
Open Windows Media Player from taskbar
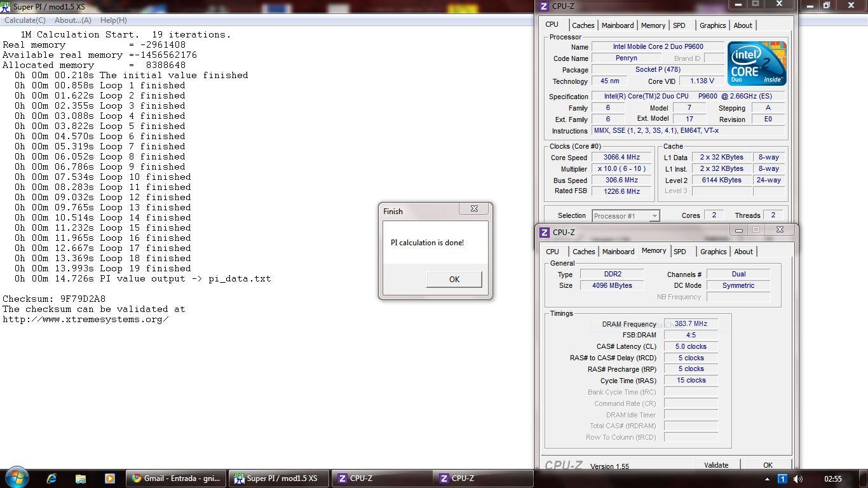[x=109, y=478]
